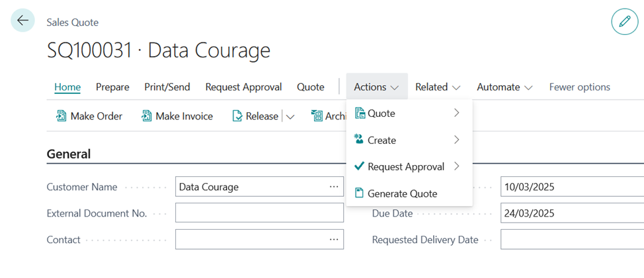644x278 pixels.
Task: Click the Create submenu icon
Action: coord(360,140)
